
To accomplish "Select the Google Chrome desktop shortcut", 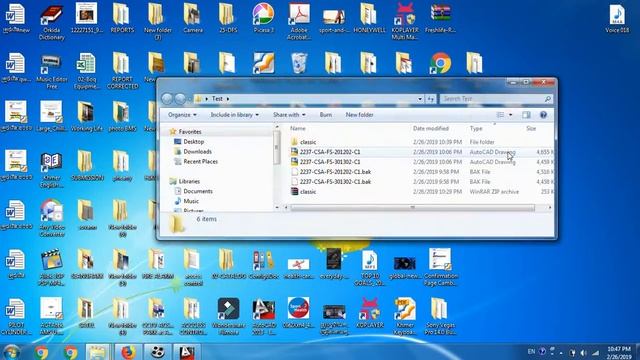I will click(x=440, y=63).
